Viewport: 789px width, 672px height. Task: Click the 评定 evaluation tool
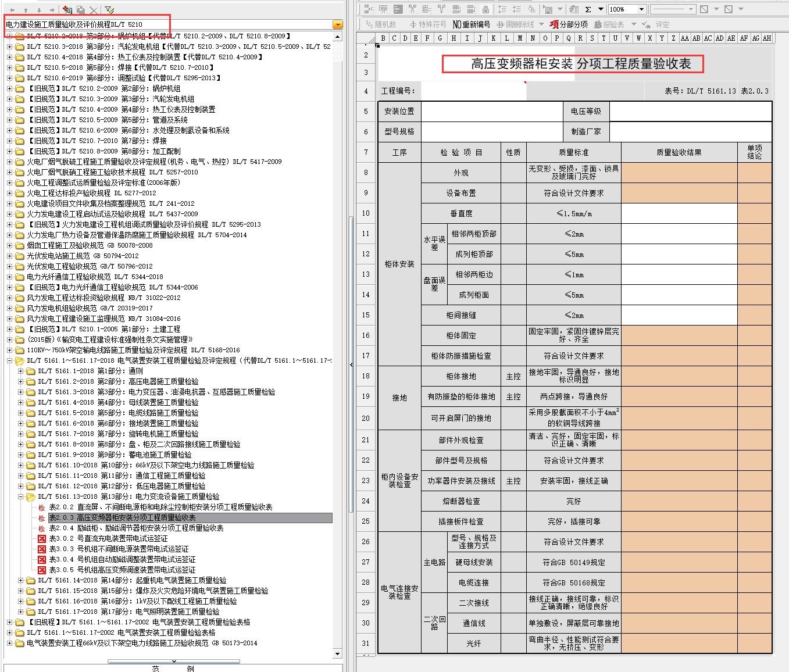click(656, 24)
